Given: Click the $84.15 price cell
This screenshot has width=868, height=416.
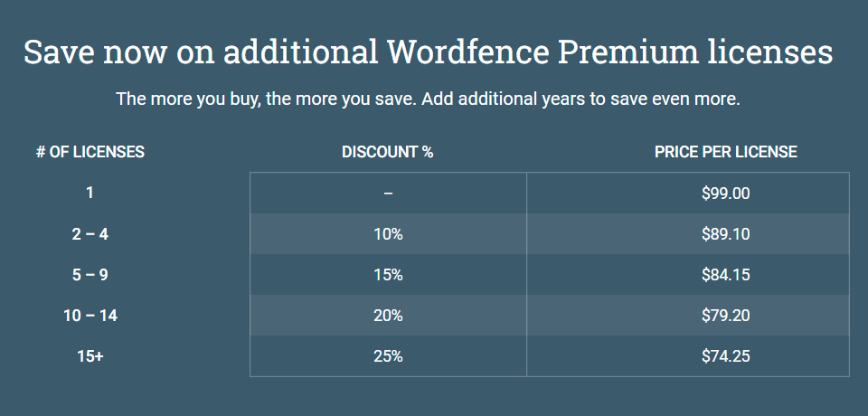Looking at the screenshot, I should 726,275.
